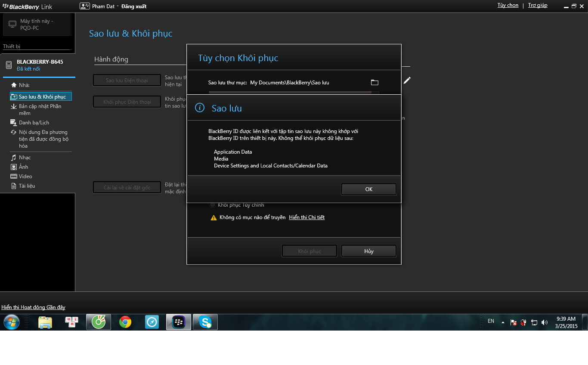Open the Cốc Cốc browser in taskbar
Screen dimensions: 588x365
pyautogui.click(x=99, y=322)
